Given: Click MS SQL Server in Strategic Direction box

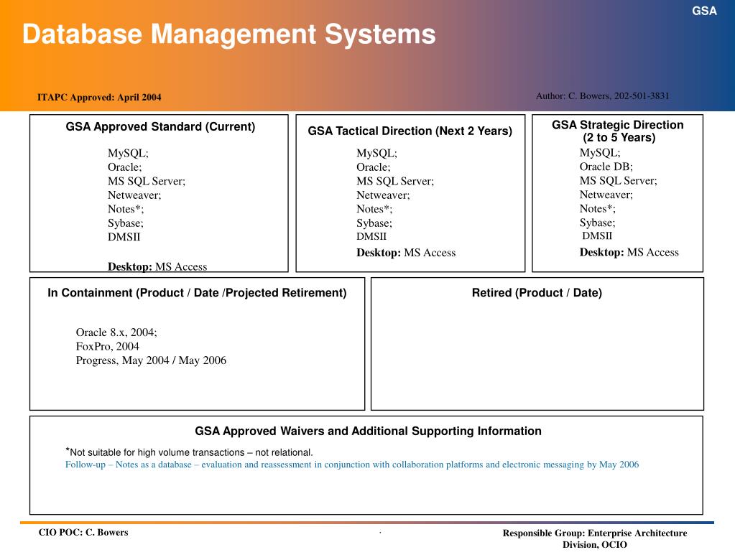Looking at the screenshot, I should (619, 181).
